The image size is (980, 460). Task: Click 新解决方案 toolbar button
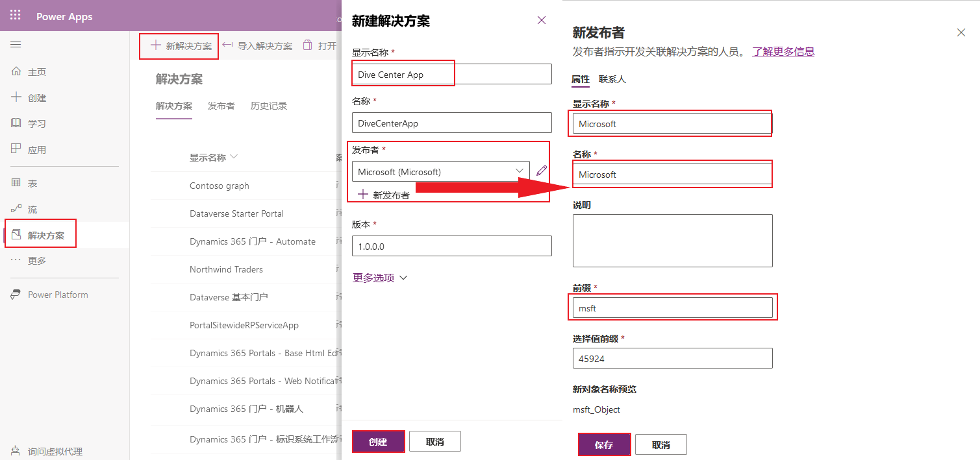(181, 46)
